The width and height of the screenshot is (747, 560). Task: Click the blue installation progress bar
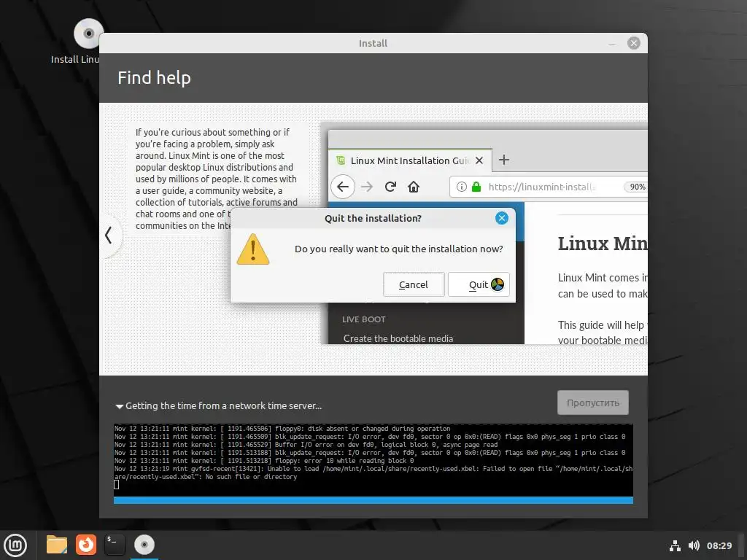coord(373,500)
